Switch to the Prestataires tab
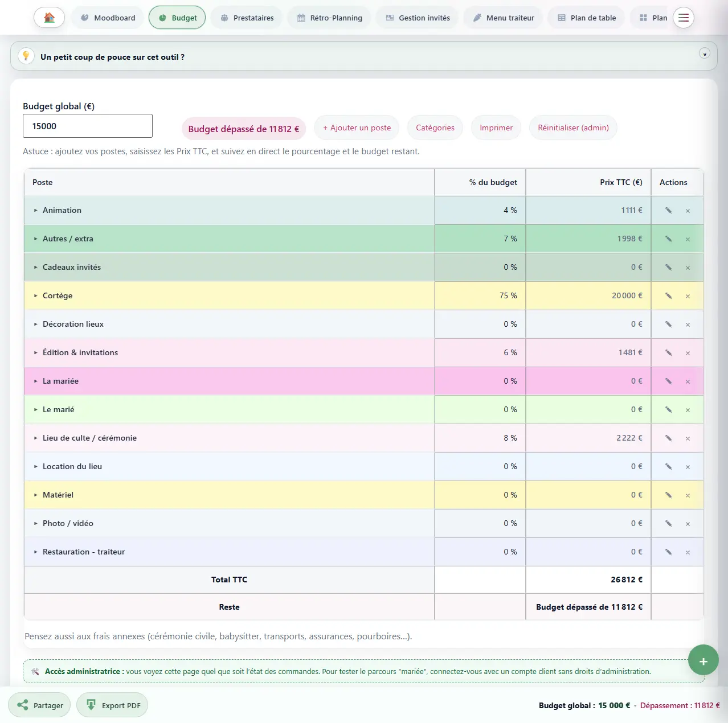Viewport: 728px width, 723px height. 247,18
